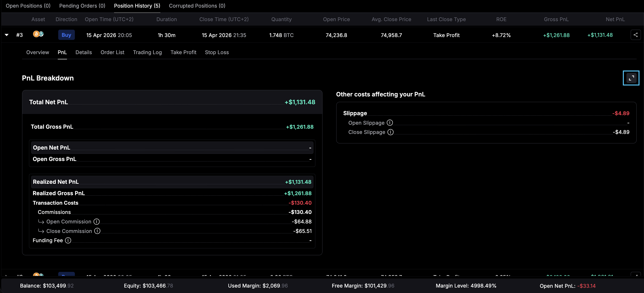Click the Total Gross PnL +$1,261.88 value
The height and width of the screenshot is (293, 644).
pos(300,127)
